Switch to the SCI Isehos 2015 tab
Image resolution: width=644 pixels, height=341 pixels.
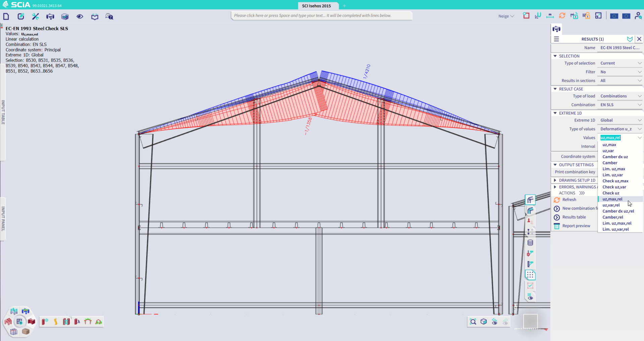(317, 6)
